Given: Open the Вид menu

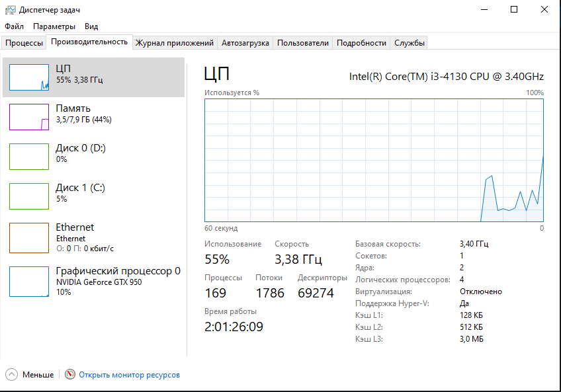Looking at the screenshot, I should 91,26.
